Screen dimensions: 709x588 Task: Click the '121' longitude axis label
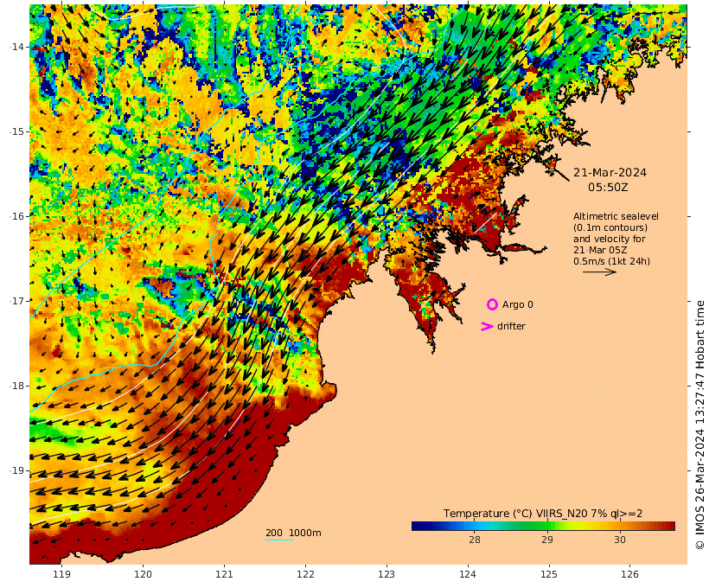[x=224, y=574]
